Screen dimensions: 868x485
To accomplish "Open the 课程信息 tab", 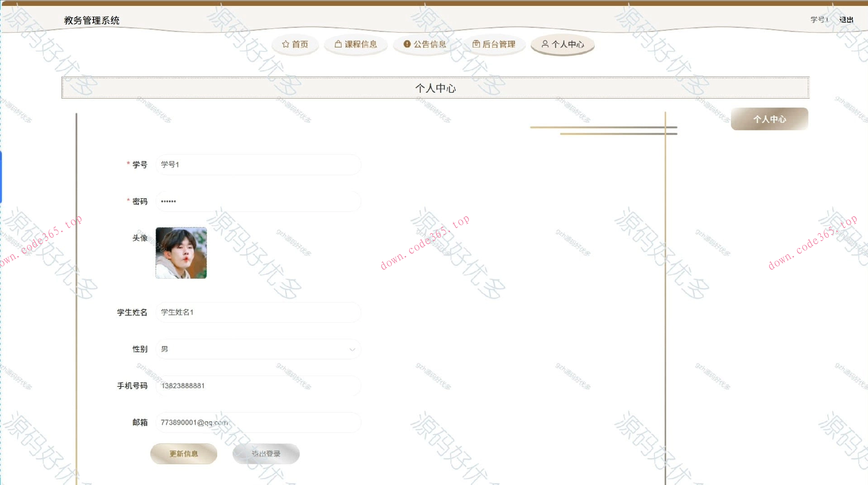I will 356,44.
